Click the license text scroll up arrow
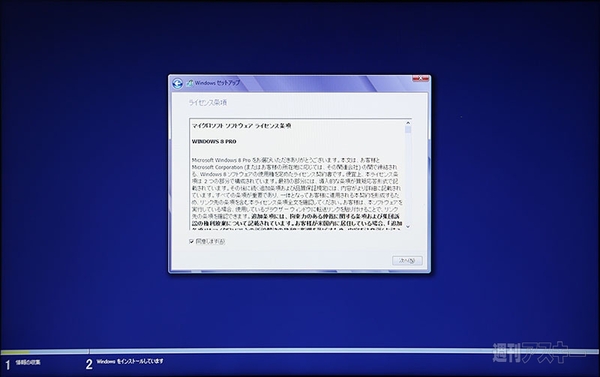Image resolution: width=600 pixels, height=377 pixels. [408, 123]
